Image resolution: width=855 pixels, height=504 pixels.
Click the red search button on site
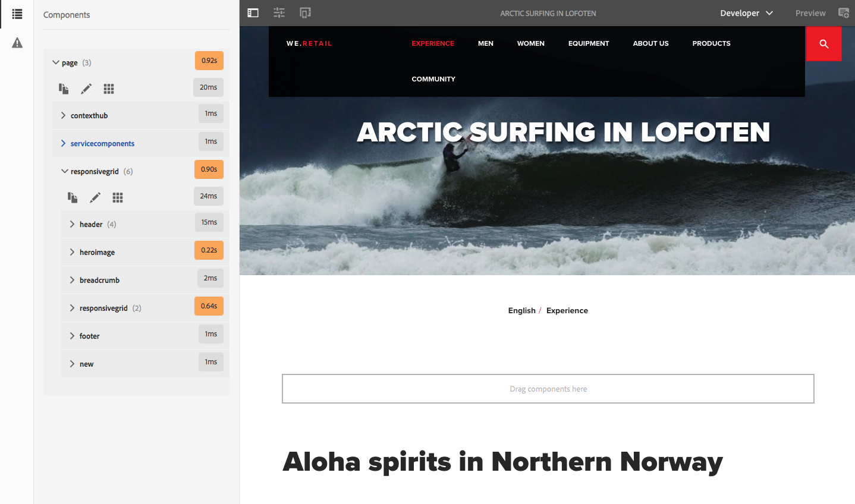[x=823, y=43]
